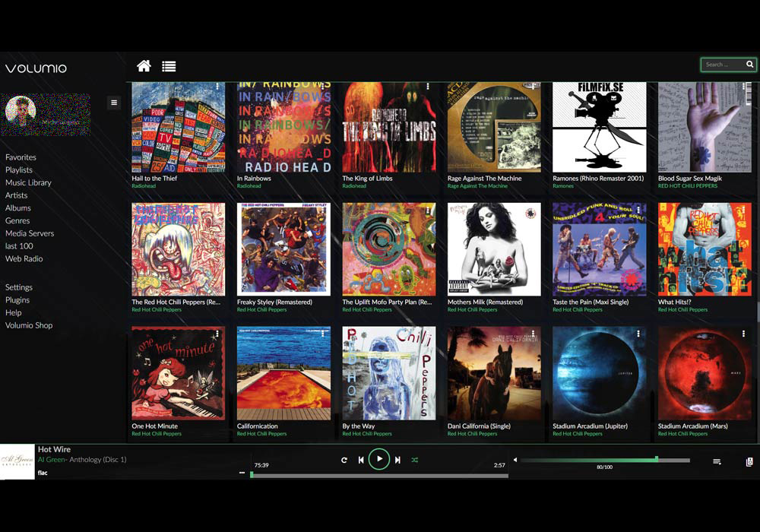
Task: Toggle shuffle mode
Action: click(414, 460)
